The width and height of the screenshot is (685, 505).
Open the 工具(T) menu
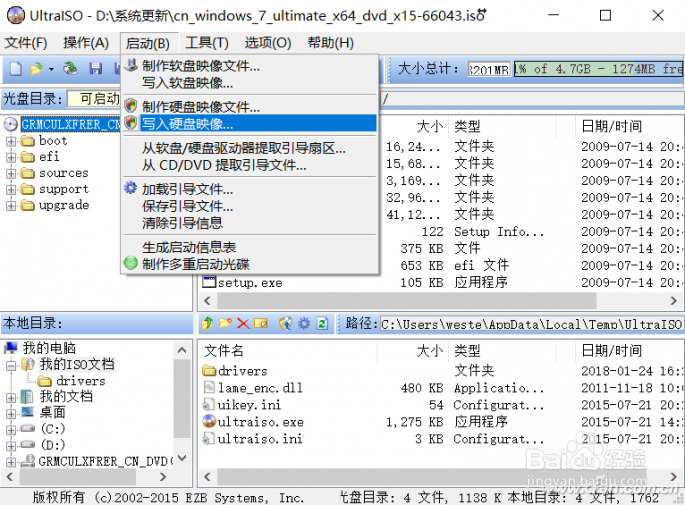(207, 43)
